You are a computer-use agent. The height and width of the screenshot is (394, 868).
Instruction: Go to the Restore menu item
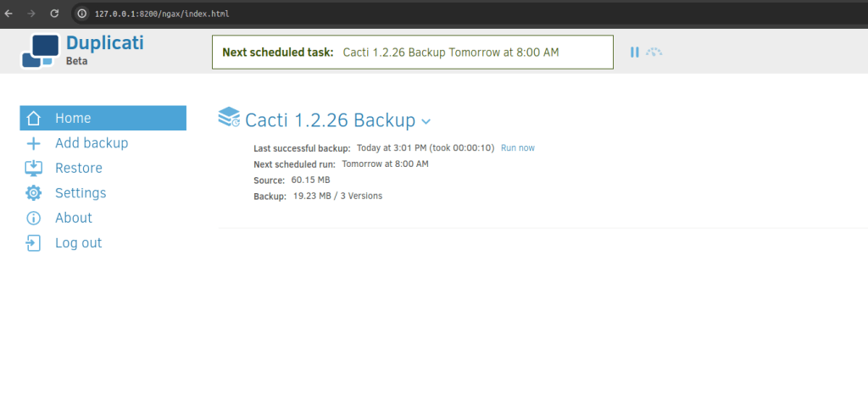coord(79,168)
